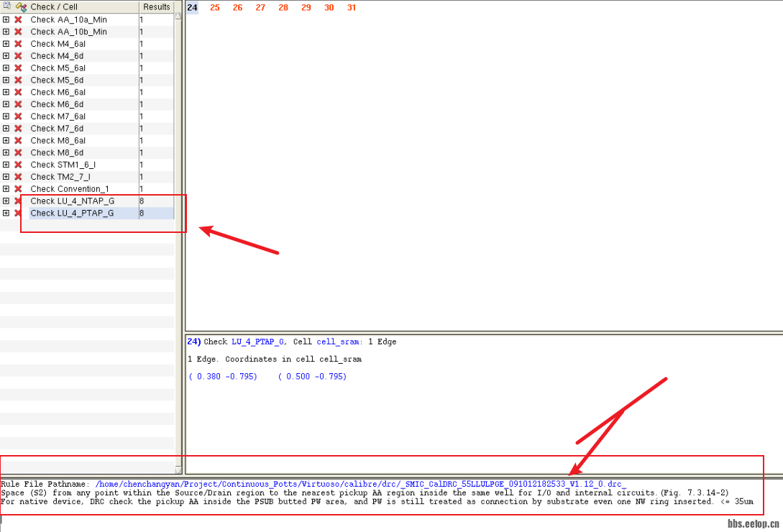Select result number 30

point(329,7)
